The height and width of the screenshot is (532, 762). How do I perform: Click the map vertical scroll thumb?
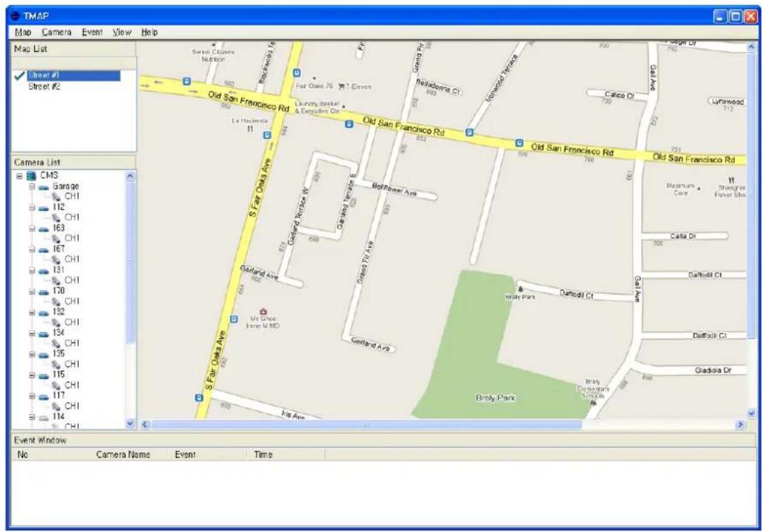coord(751,195)
